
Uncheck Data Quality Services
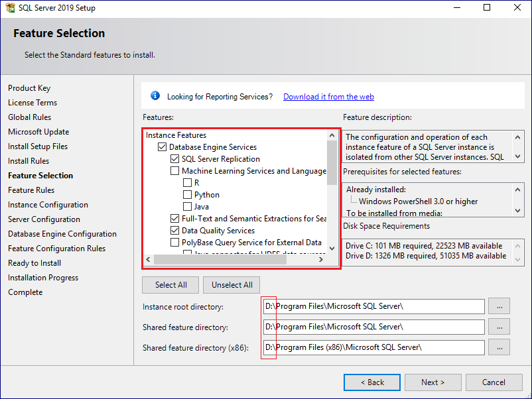[x=174, y=231]
